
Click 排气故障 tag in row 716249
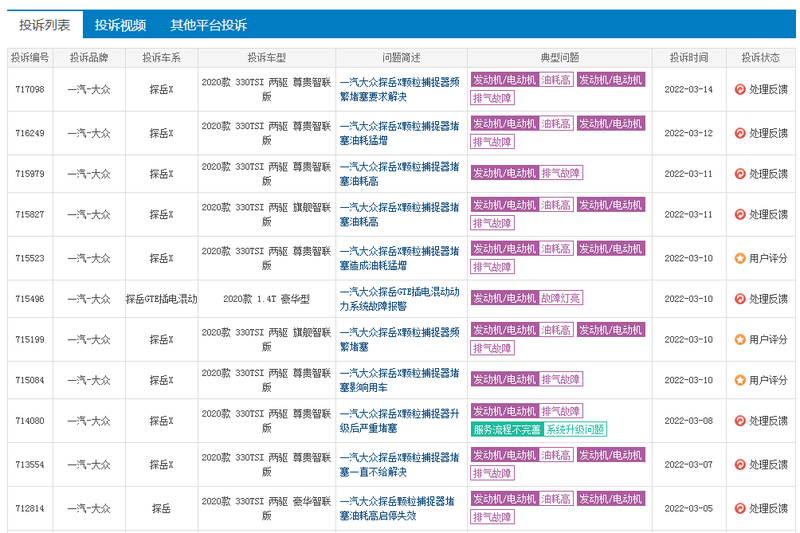tap(492, 142)
